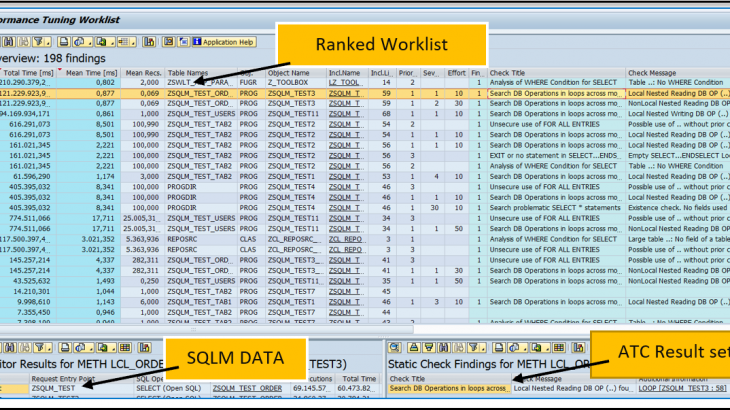Open the Views dropdown arrow in Static Check toolbar
This screenshot has height=410, width=730.
coord(525,349)
